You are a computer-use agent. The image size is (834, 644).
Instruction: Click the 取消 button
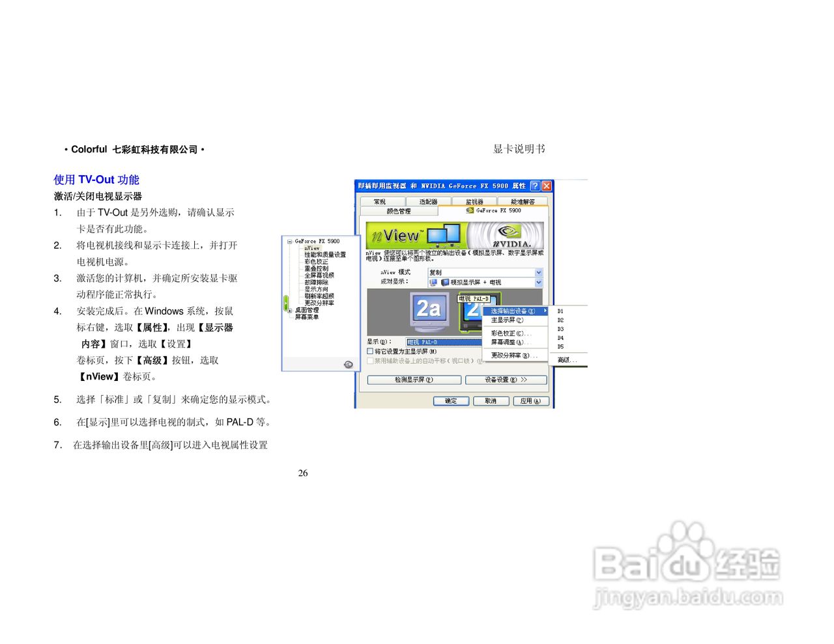pyautogui.click(x=491, y=401)
